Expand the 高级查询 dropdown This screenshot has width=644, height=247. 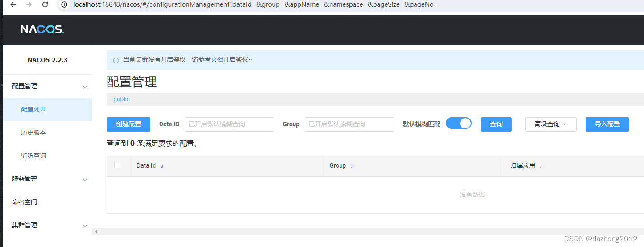pos(550,124)
